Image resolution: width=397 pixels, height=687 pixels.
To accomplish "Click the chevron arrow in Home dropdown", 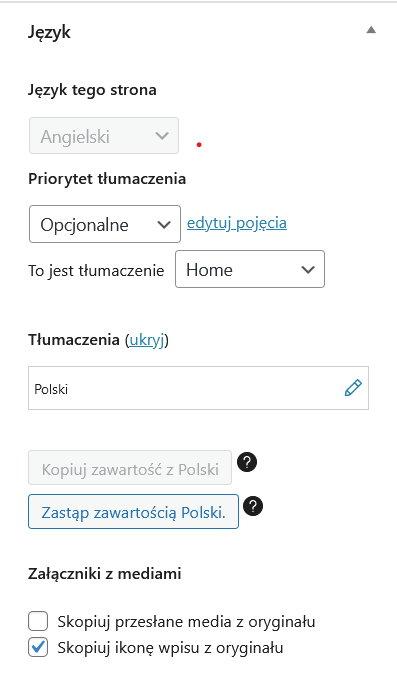I will [x=308, y=269].
